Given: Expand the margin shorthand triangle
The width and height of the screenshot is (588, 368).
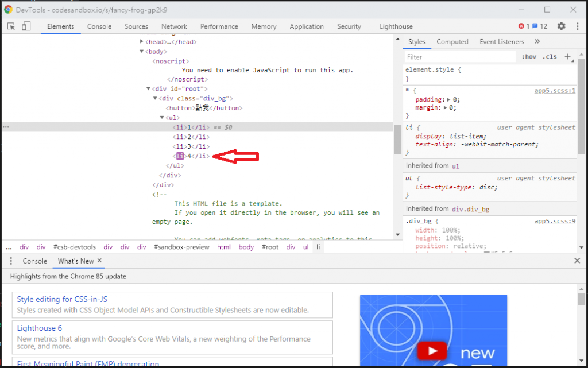Looking at the screenshot, I should point(445,107).
